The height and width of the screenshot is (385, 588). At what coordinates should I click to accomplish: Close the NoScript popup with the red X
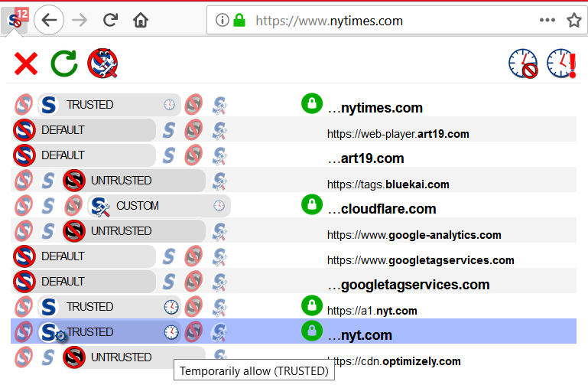26,64
